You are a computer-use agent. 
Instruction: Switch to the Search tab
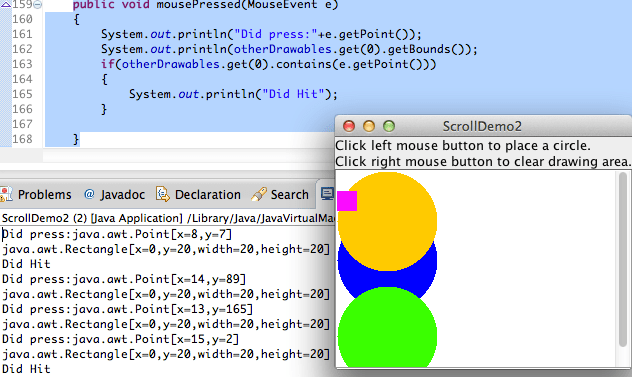[289, 194]
